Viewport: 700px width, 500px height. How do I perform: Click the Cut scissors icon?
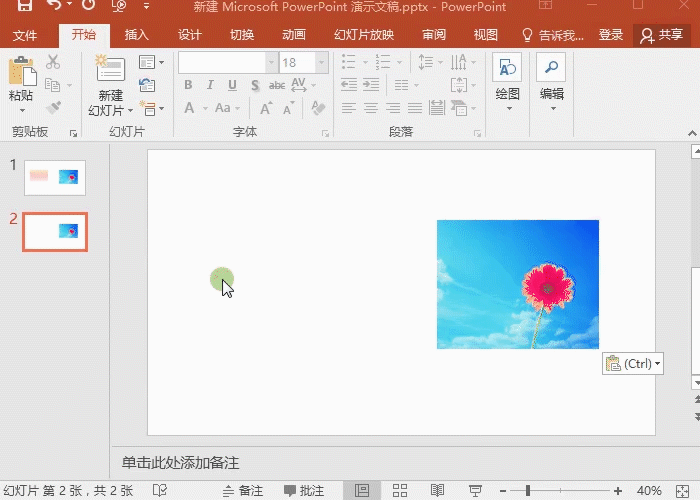click(53, 62)
